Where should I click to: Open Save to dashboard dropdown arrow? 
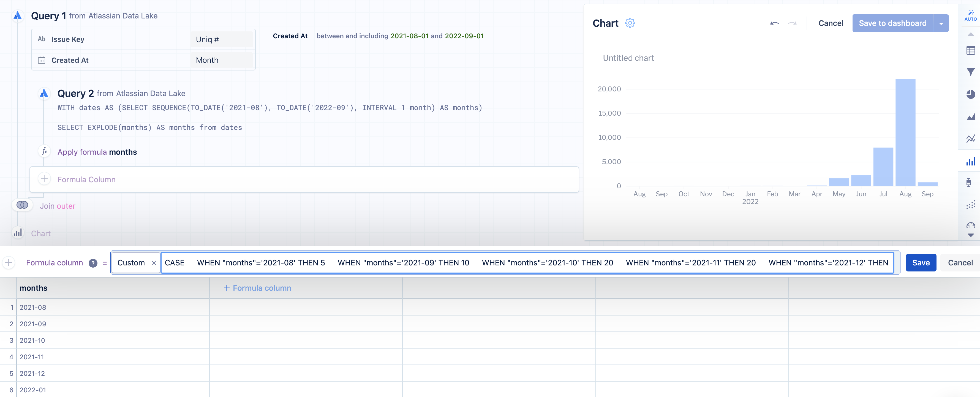click(941, 24)
